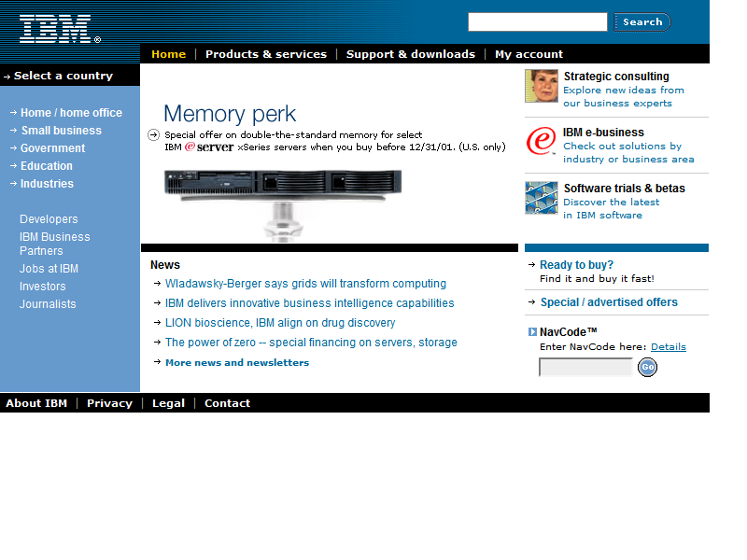This screenshot has width=747, height=560.
Task: Click the NavCode Details link
Action: 669,346
